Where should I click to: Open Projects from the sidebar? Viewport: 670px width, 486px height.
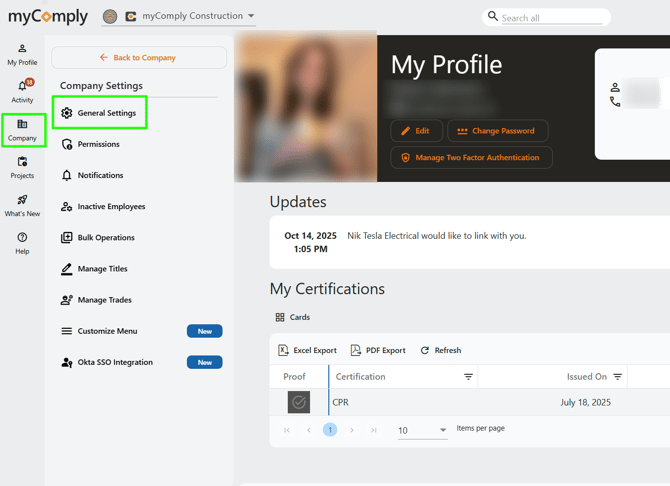22,168
